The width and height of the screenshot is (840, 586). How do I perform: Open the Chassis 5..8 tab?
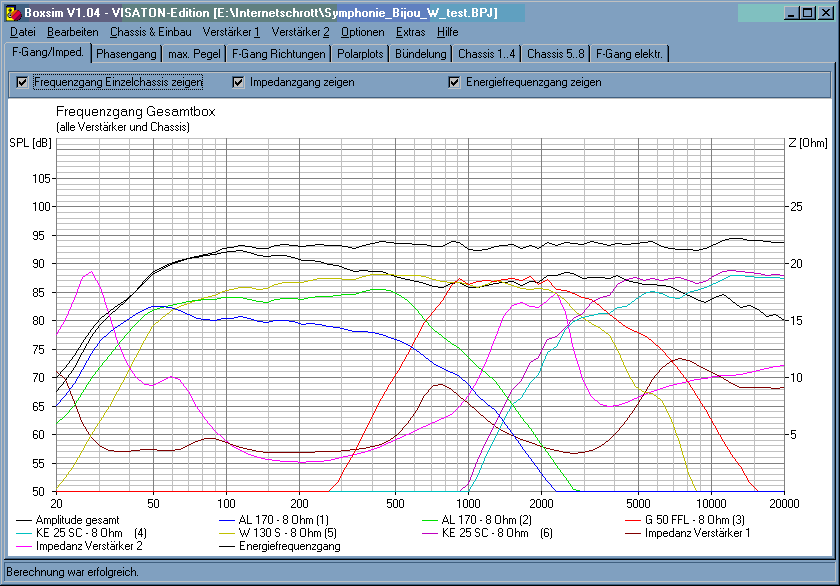[556, 54]
